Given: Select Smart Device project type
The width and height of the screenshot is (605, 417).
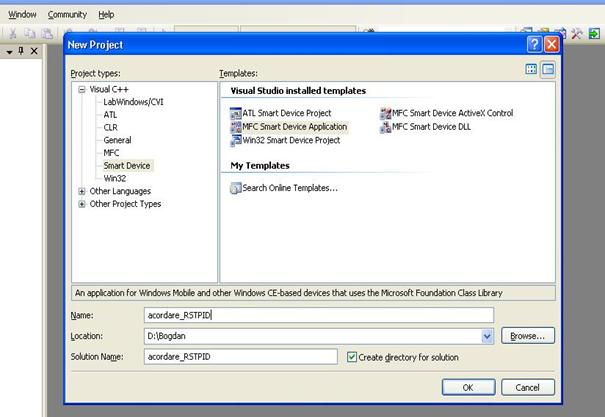Looking at the screenshot, I should point(127,166).
